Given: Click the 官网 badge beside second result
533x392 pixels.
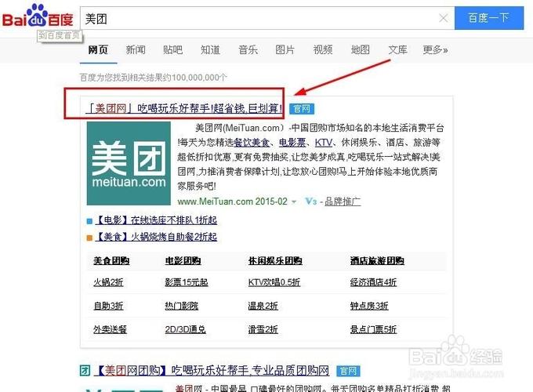Looking at the screenshot, I should [x=348, y=371].
